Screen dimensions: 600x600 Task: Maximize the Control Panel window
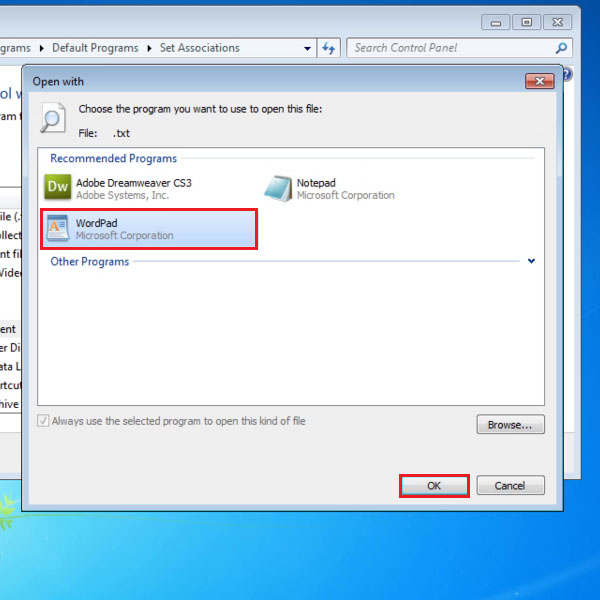click(527, 23)
